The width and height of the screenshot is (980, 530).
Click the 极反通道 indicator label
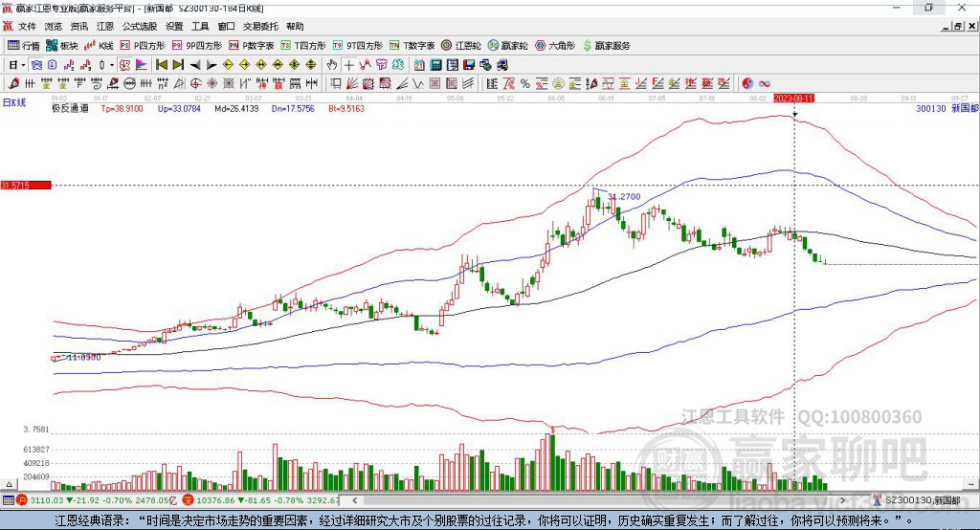[70, 108]
